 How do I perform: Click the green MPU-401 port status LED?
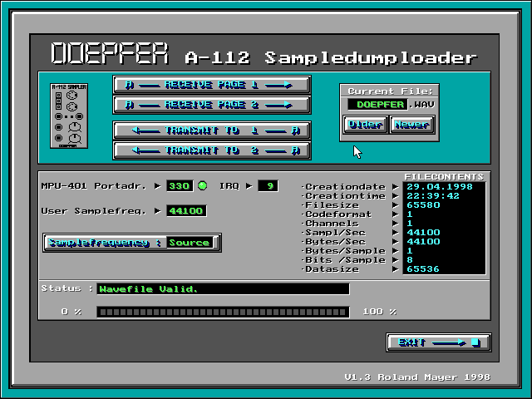(x=202, y=186)
